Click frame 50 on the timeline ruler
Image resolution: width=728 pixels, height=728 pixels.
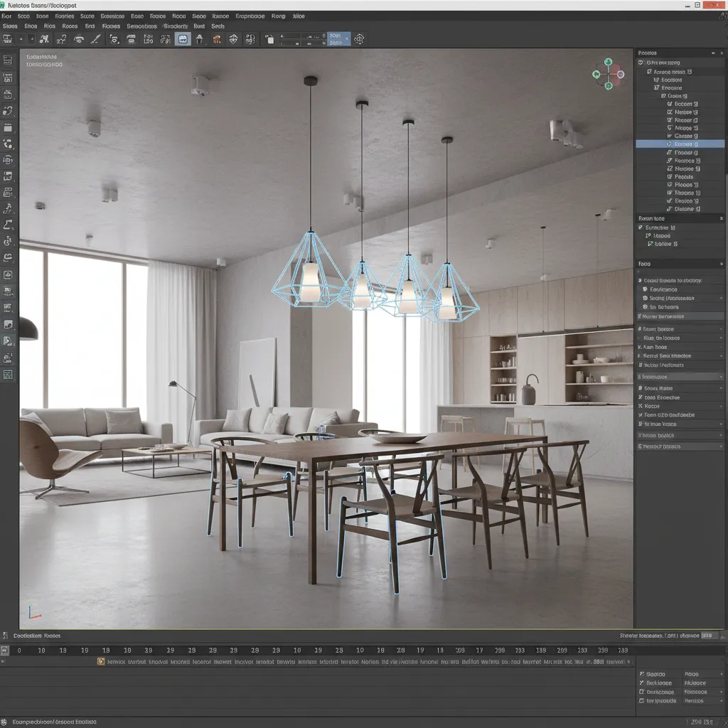tap(128, 650)
